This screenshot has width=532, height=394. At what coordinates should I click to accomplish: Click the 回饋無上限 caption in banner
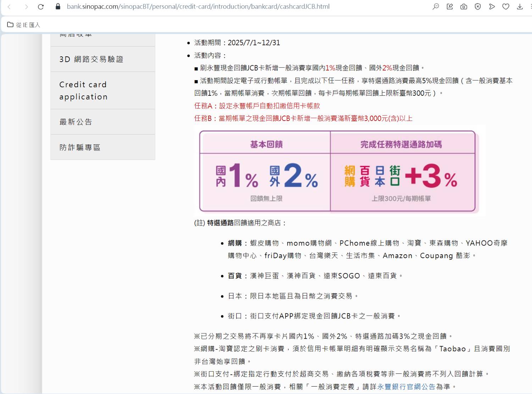[266, 199]
